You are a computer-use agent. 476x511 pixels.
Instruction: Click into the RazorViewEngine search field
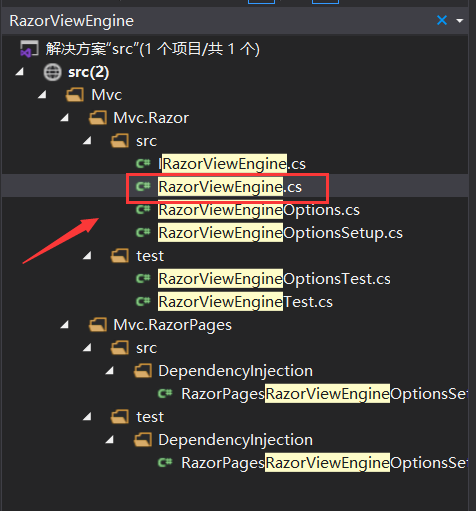[217, 21]
